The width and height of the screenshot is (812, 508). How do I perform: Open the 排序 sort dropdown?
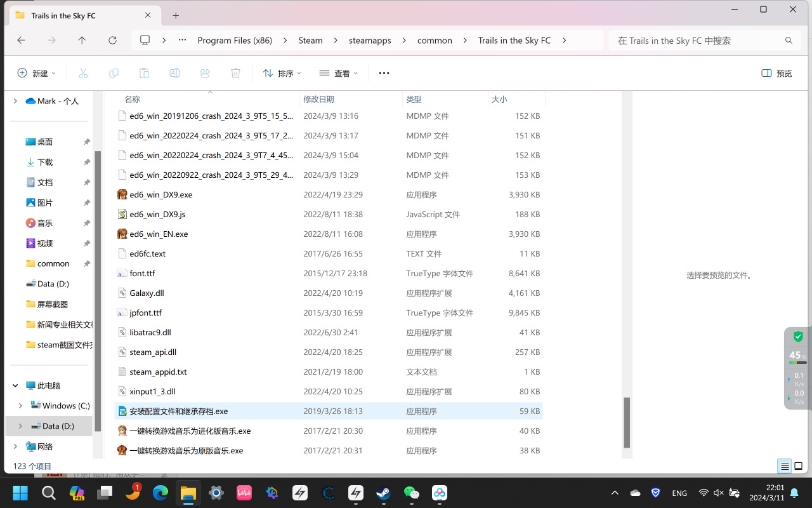282,73
